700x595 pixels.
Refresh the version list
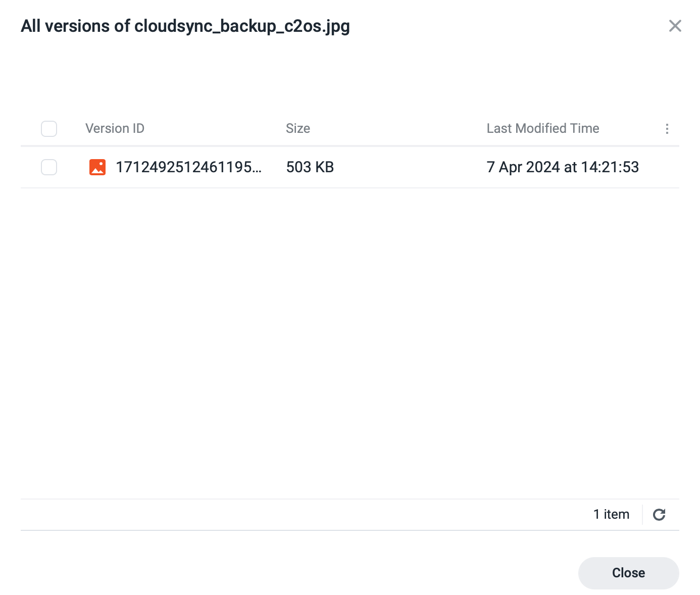(659, 515)
